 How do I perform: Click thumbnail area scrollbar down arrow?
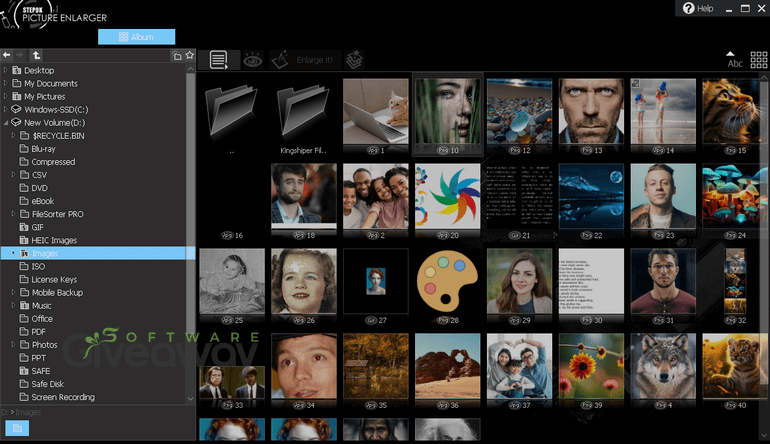(x=764, y=436)
